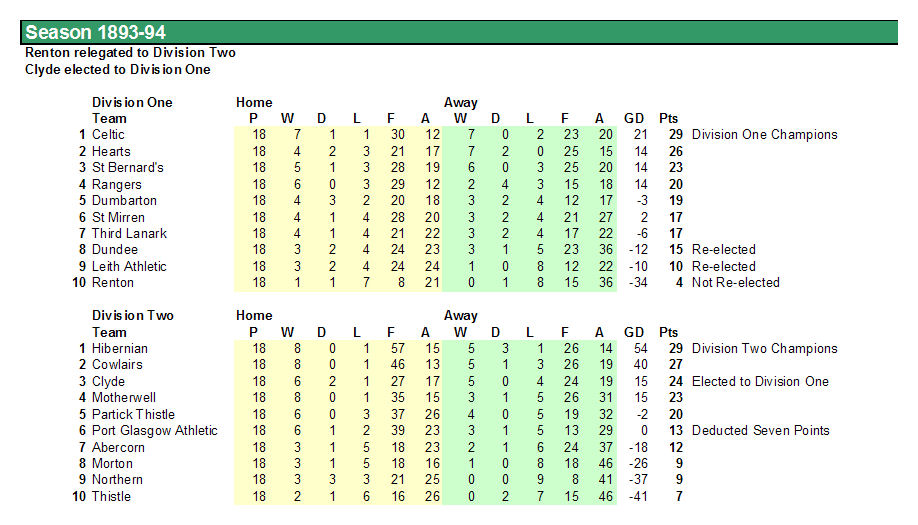Select the Renton relegated to Division Two text
Image resolution: width=918 pixels, height=525 pixels.
click(130, 53)
